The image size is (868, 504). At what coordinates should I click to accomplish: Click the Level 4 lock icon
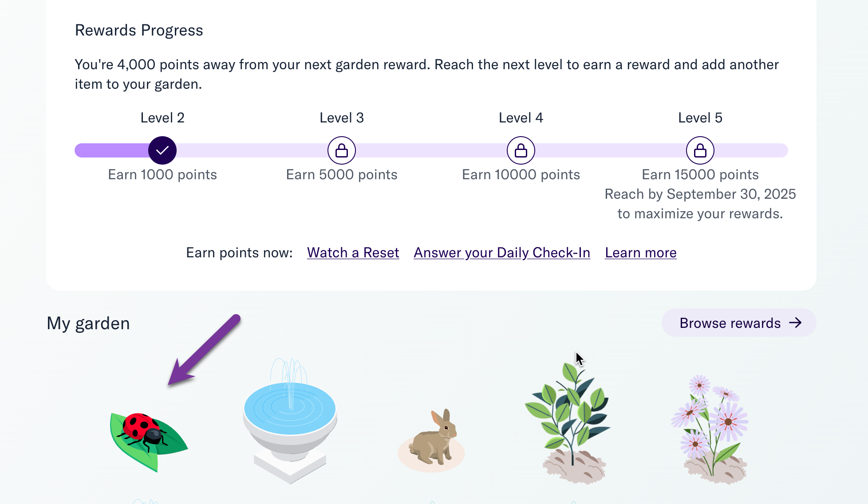coord(521,150)
